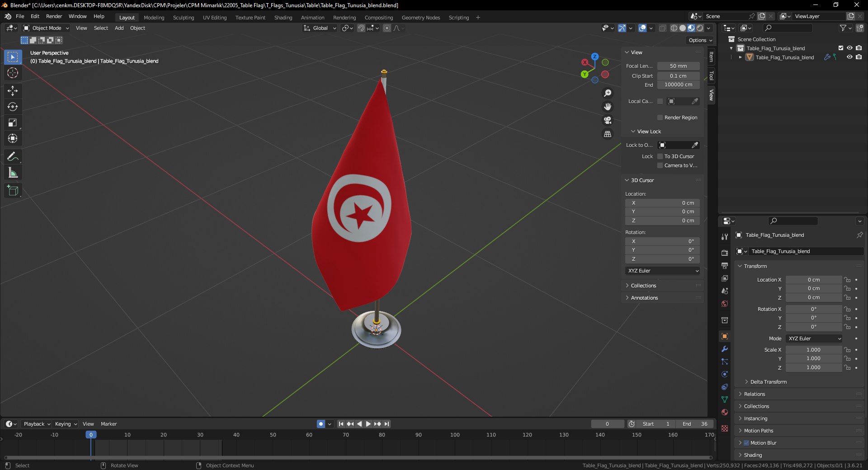Switch to the Sculpting workspace tab
868x470 pixels.
184,18
